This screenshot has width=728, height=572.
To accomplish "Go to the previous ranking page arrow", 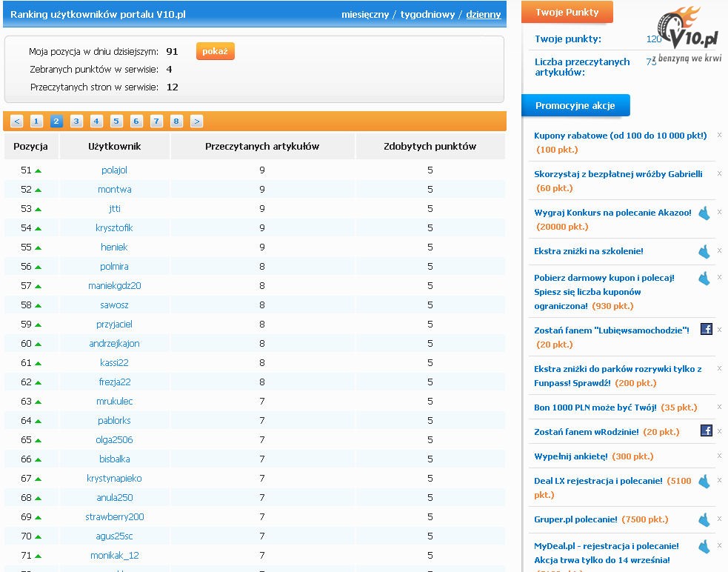I will click(x=17, y=122).
